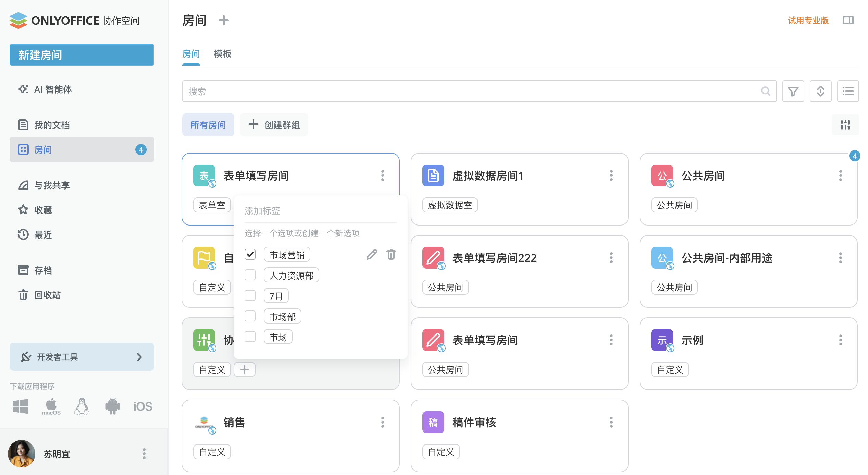868x475 pixels.
Task: Click 创建群组 button
Action: coord(274,125)
